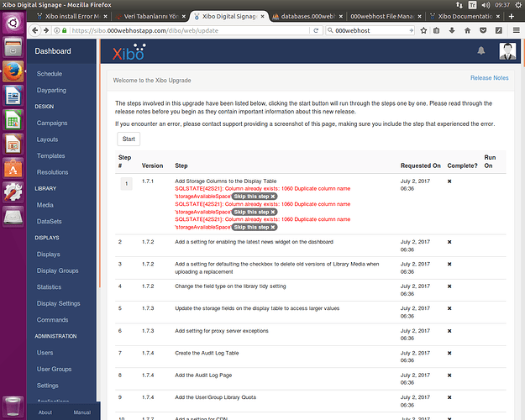Viewport: 525px width, 420px height.
Task: Open Settings in the sidebar
Action: pos(48,386)
